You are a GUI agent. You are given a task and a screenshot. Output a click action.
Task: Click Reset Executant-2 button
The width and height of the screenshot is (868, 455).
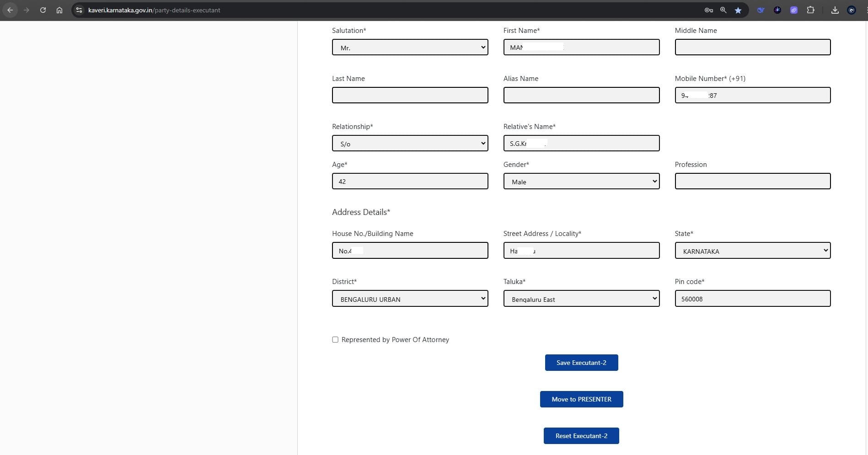coord(581,436)
